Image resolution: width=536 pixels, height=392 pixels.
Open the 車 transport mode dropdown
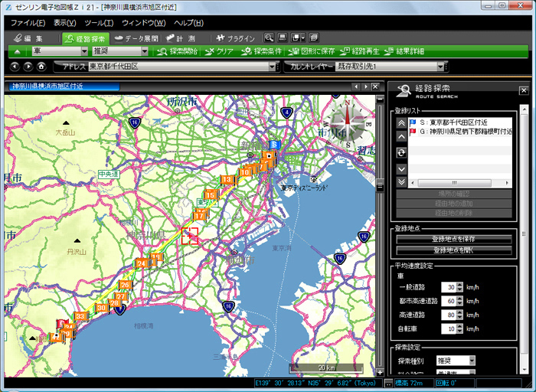click(x=60, y=51)
